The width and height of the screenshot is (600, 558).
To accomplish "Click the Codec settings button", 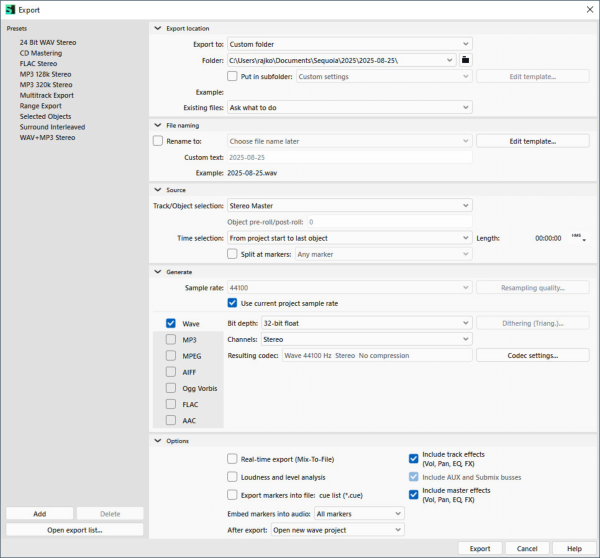I will coord(532,355).
